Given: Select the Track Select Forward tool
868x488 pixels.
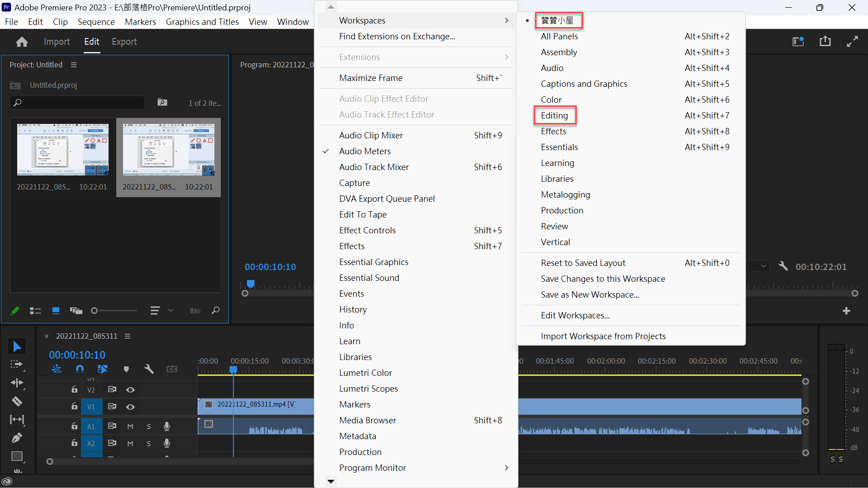Looking at the screenshot, I should 17,364.
